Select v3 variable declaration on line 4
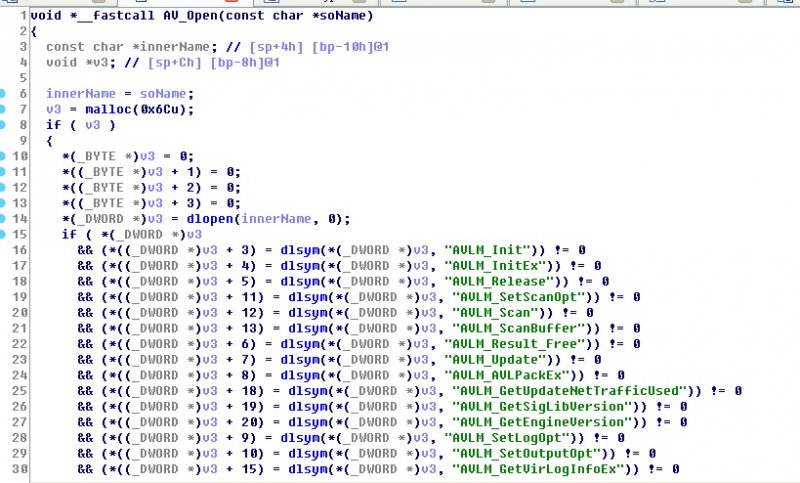Screen dimensions: 800x483 click(100, 63)
